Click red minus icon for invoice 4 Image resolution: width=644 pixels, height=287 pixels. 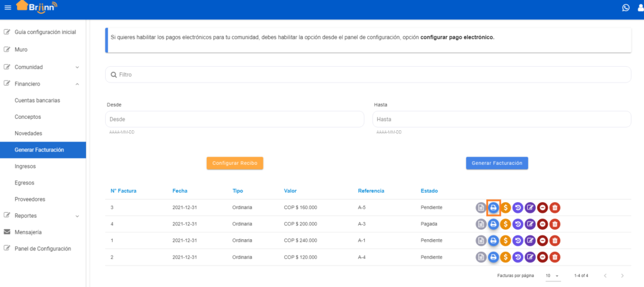[x=543, y=224]
